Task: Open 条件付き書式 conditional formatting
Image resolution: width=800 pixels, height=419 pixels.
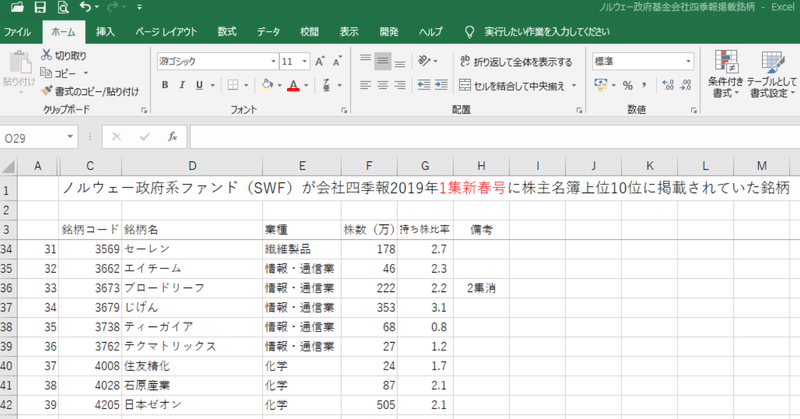Action: click(726, 74)
